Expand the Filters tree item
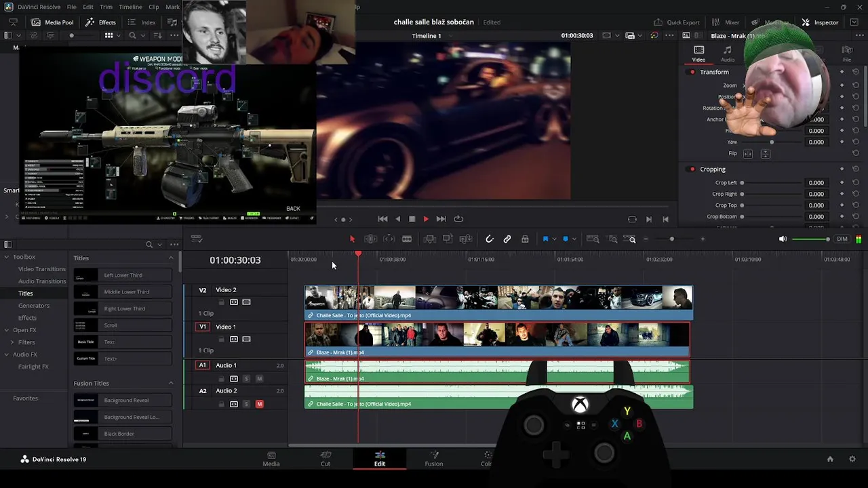This screenshot has width=868, height=488. tap(12, 342)
